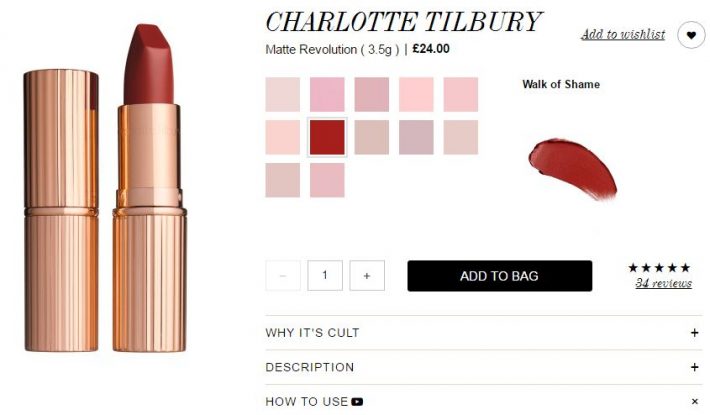Screen dimensions: 710x415
Task: Click the heart wishlist icon
Action: click(x=691, y=35)
